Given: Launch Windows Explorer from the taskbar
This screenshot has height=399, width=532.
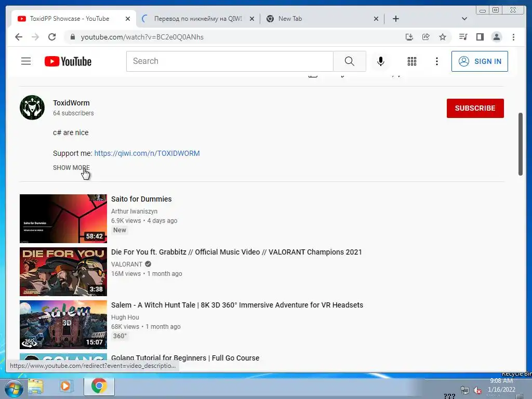Looking at the screenshot, I should click(x=36, y=387).
